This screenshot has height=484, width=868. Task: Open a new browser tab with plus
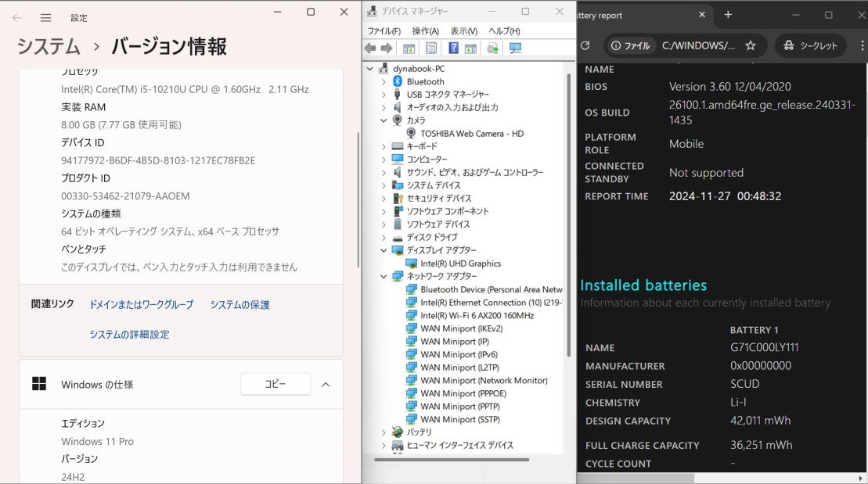point(728,15)
